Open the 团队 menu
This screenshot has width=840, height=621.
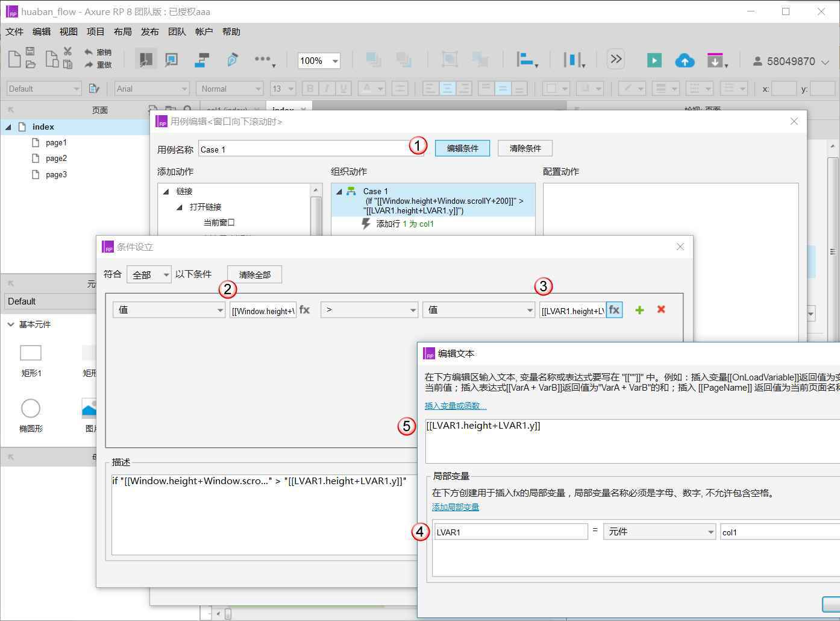(x=177, y=32)
